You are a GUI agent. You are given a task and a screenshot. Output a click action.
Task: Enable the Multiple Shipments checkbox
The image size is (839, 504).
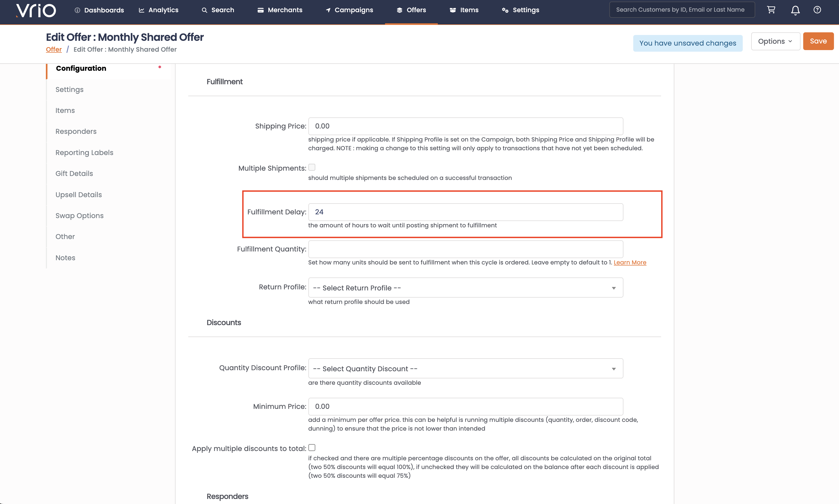[x=312, y=167]
